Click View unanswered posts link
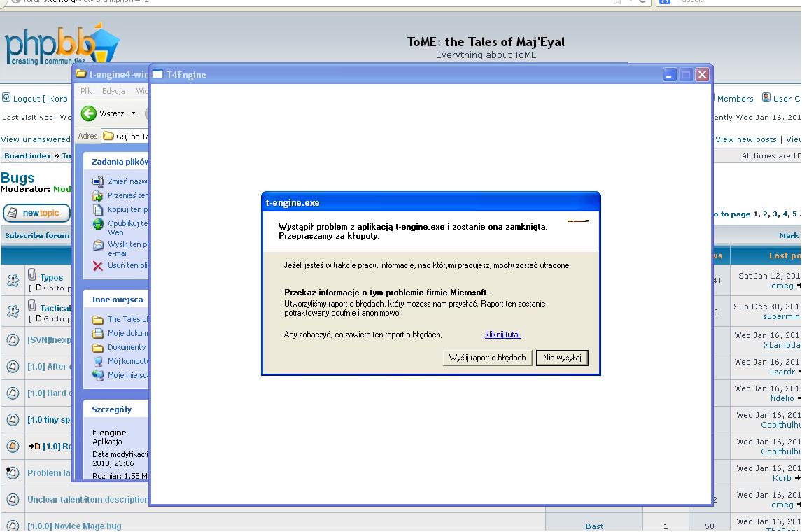Viewport: 802px width, 532px height. [35, 139]
